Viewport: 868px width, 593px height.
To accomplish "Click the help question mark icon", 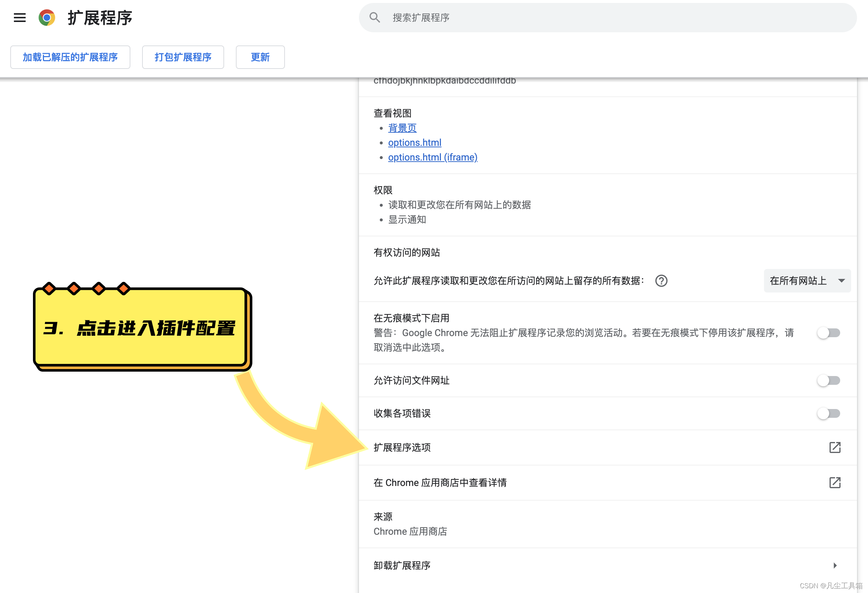I will 661,281.
